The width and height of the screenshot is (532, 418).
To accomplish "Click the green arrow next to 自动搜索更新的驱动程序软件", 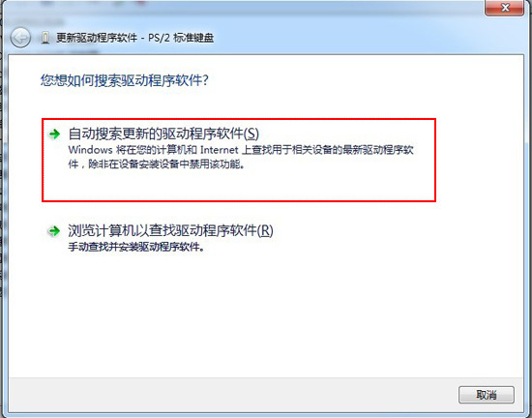I will coord(54,134).
